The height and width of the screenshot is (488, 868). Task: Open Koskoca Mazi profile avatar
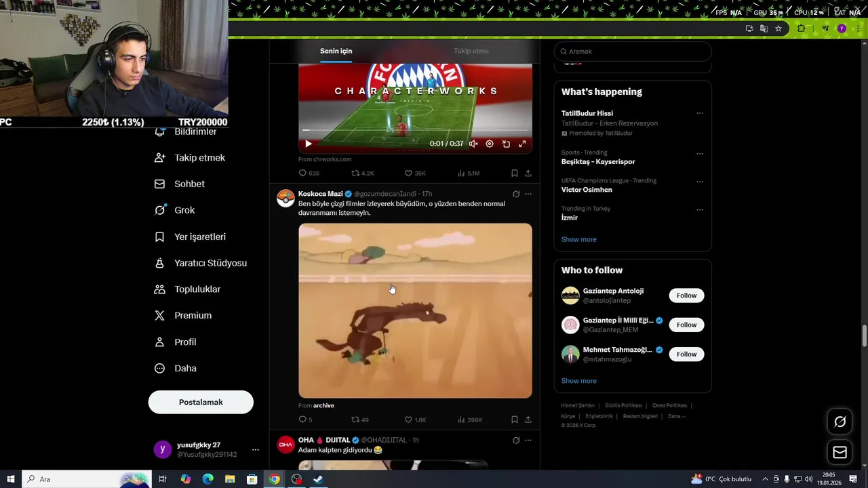(x=285, y=198)
